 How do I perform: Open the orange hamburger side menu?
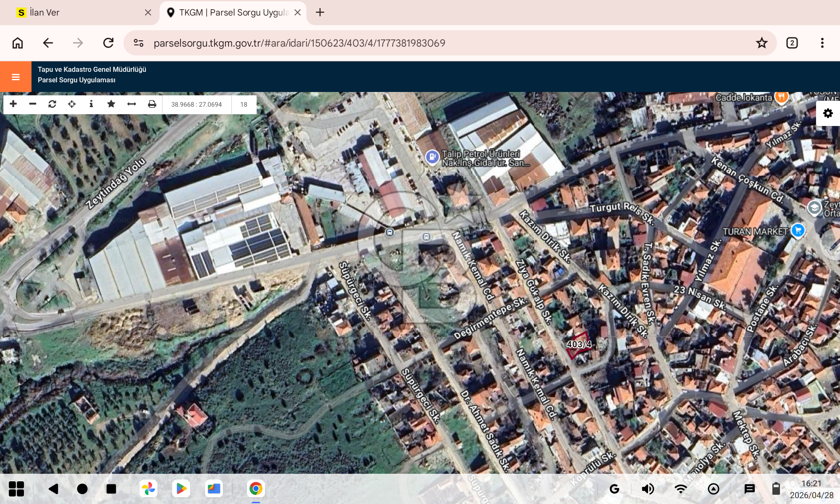tap(16, 77)
